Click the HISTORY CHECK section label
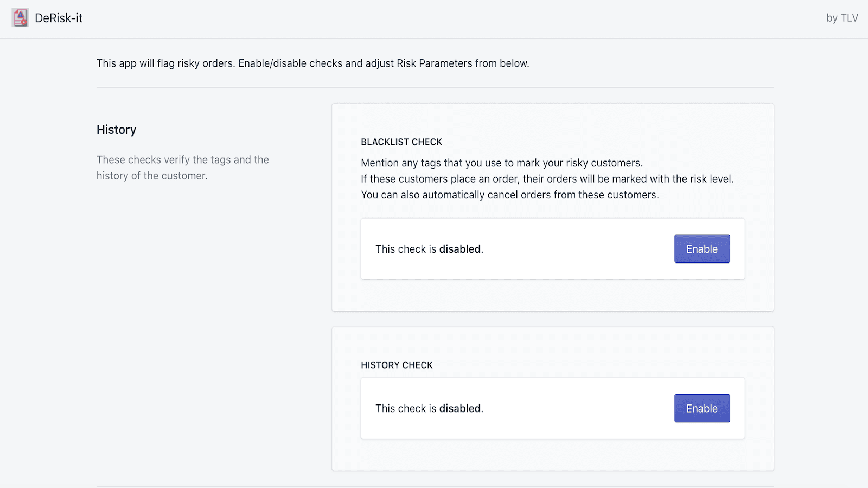The image size is (868, 488). (397, 365)
